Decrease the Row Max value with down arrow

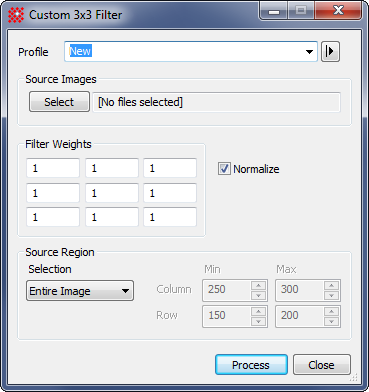[331, 321]
